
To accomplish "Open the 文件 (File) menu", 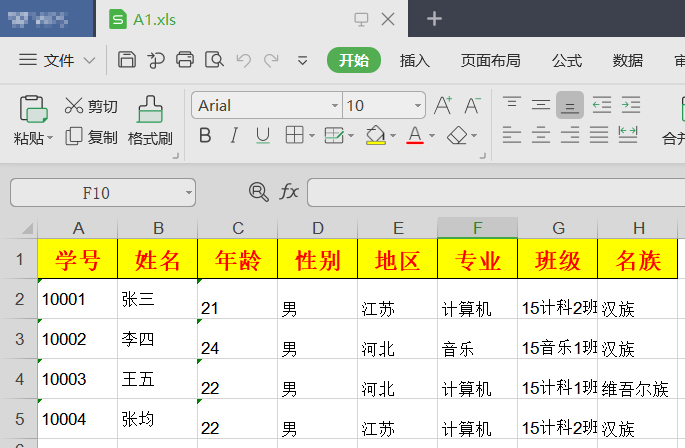I will coord(46,60).
